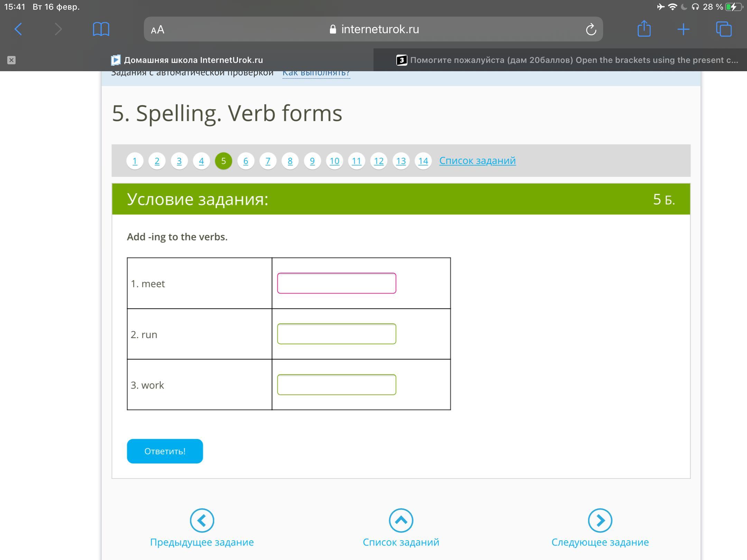The height and width of the screenshot is (560, 747).
Task: Switch to the Помогите пожалуйста tab
Action: tap(567, 60)
